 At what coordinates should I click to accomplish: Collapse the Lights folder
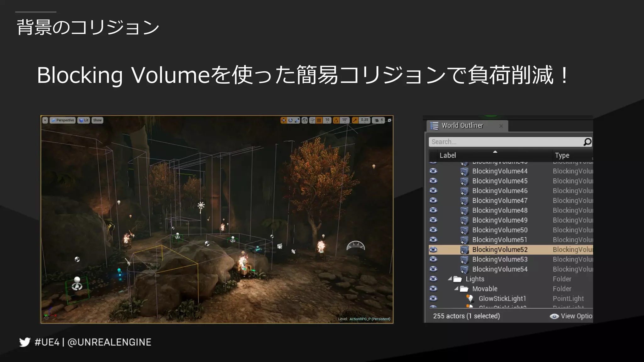[450, 278]
